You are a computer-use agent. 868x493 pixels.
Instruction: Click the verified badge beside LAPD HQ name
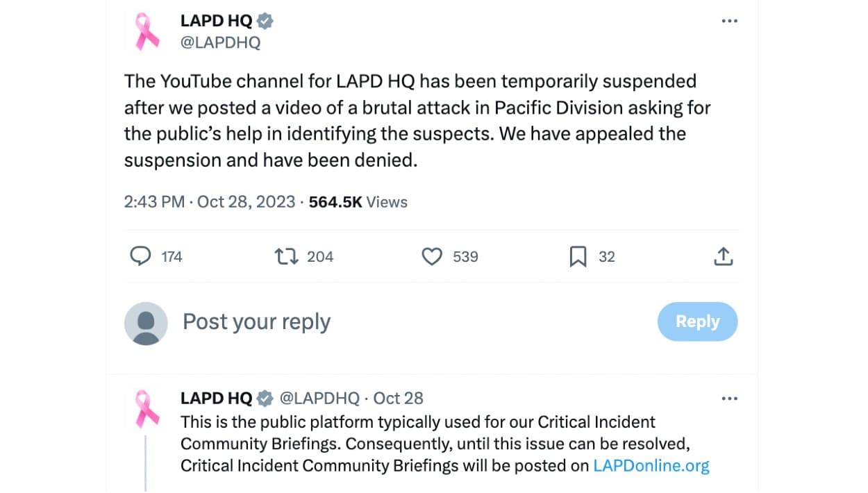click(x=265, y=21)
